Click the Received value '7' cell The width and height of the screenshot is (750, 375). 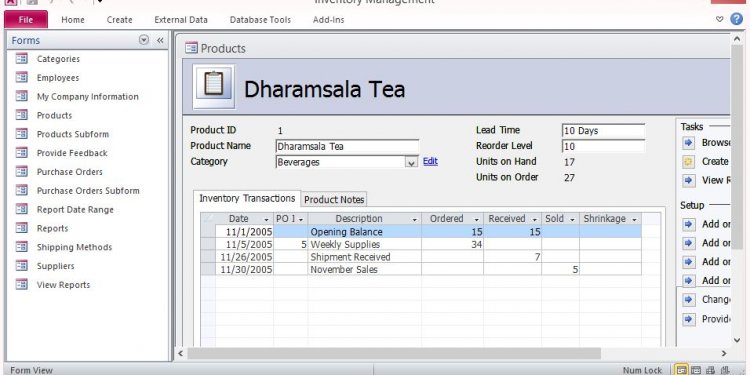click(x=512, y=257)
